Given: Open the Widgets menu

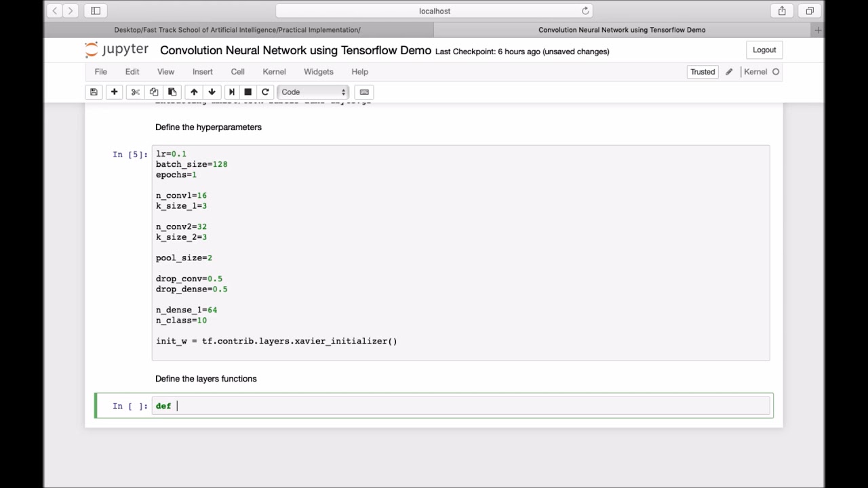Looking at the screenshot, I should tap(318, 72).
